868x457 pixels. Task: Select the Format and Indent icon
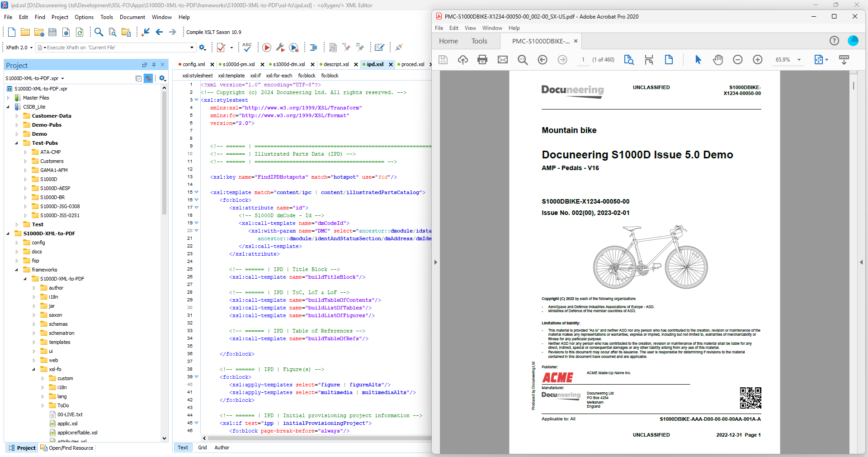pos(313,48)
